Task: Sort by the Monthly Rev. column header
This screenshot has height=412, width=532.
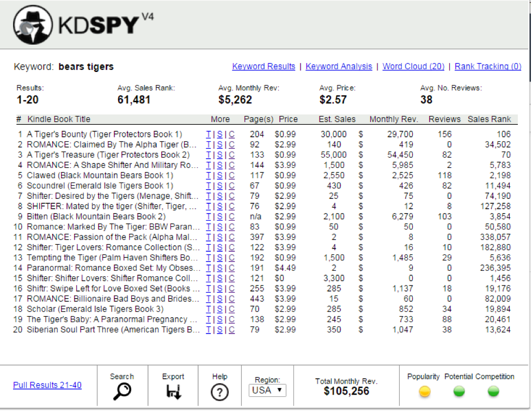Action: click(394, 119)
